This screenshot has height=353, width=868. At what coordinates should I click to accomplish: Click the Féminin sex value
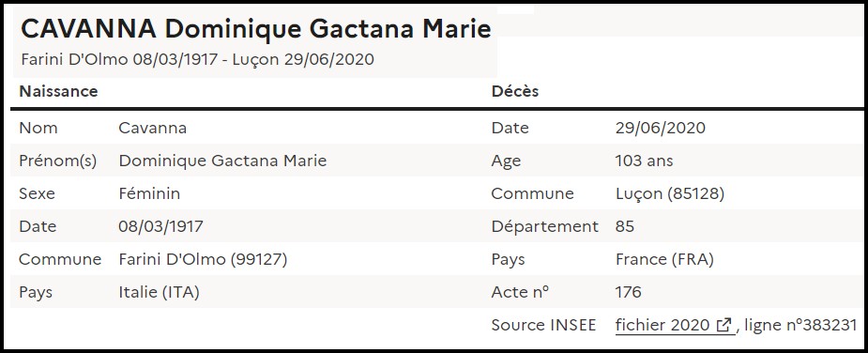point(149,194)
